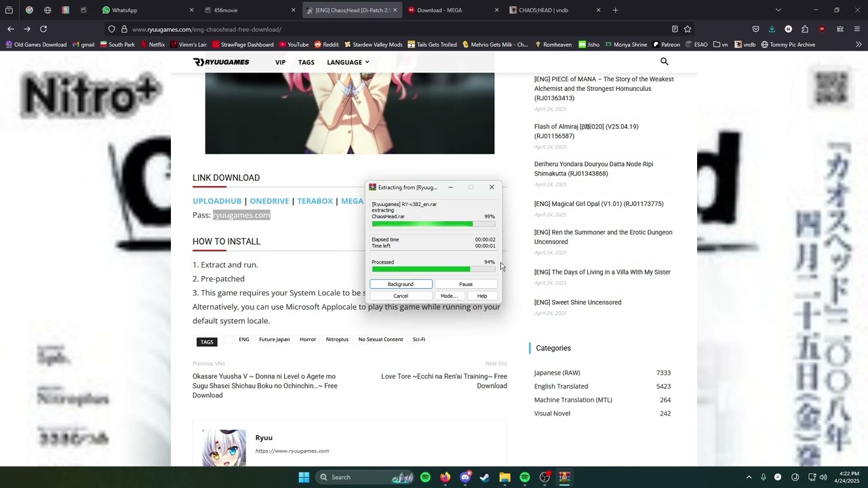Open Firefox from the taskbar
The height and width of the screenshot is (488, 868).
pos(445,477)
